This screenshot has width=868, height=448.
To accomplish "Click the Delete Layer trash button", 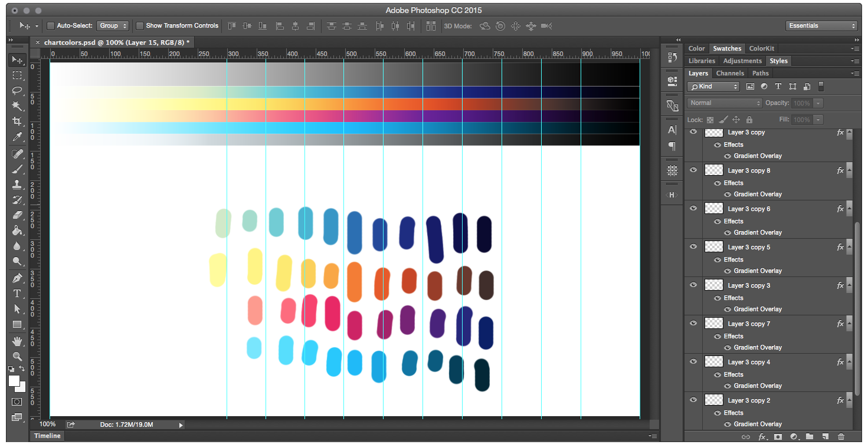I will [x=841, y=436].
